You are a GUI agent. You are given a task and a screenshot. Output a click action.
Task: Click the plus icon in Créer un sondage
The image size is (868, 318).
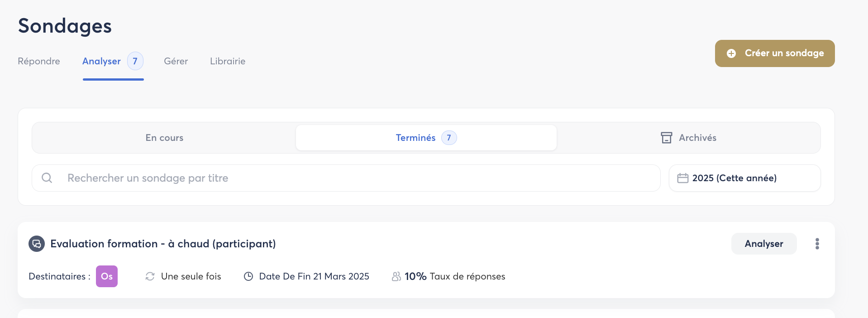[x=731, y=53]
